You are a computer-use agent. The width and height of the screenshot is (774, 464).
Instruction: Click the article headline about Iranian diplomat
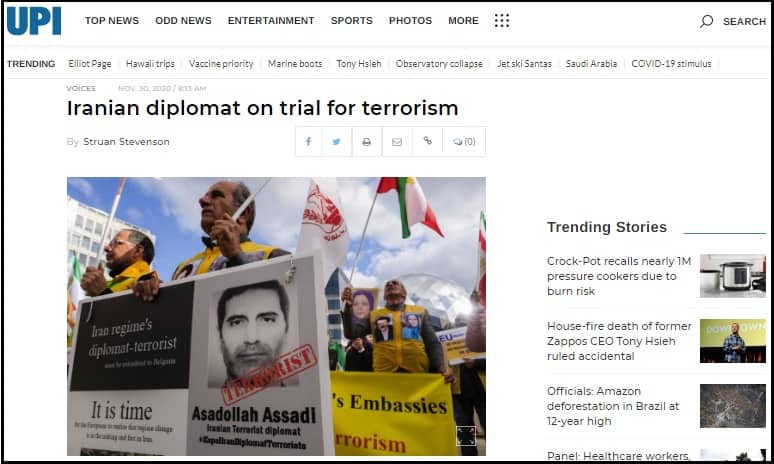click(263, 108)
